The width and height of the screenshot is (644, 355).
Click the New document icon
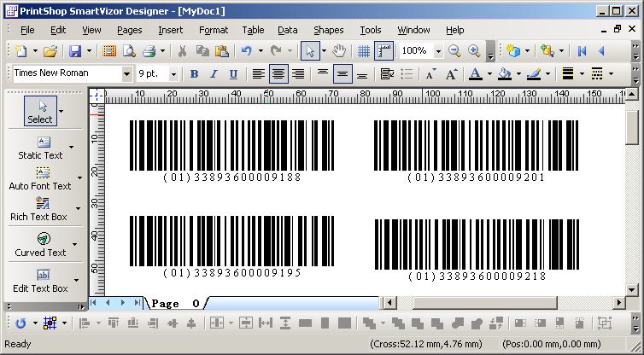tap(20, 51)
